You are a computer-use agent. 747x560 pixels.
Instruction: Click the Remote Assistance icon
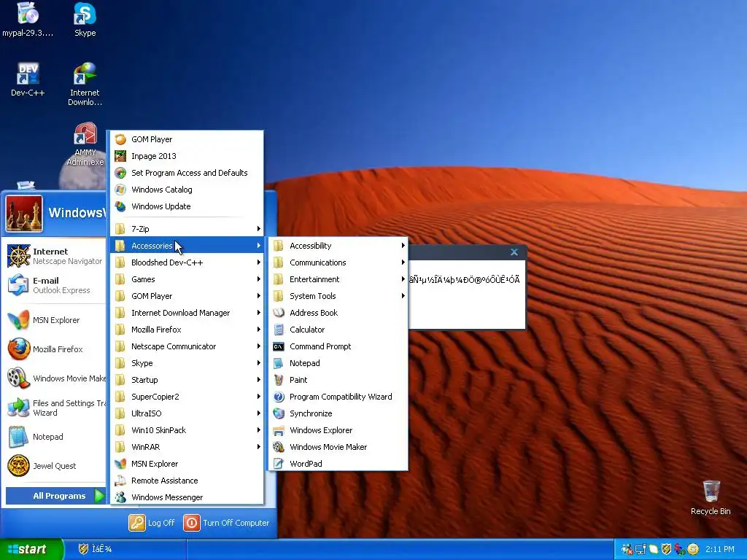coord(120,481)
